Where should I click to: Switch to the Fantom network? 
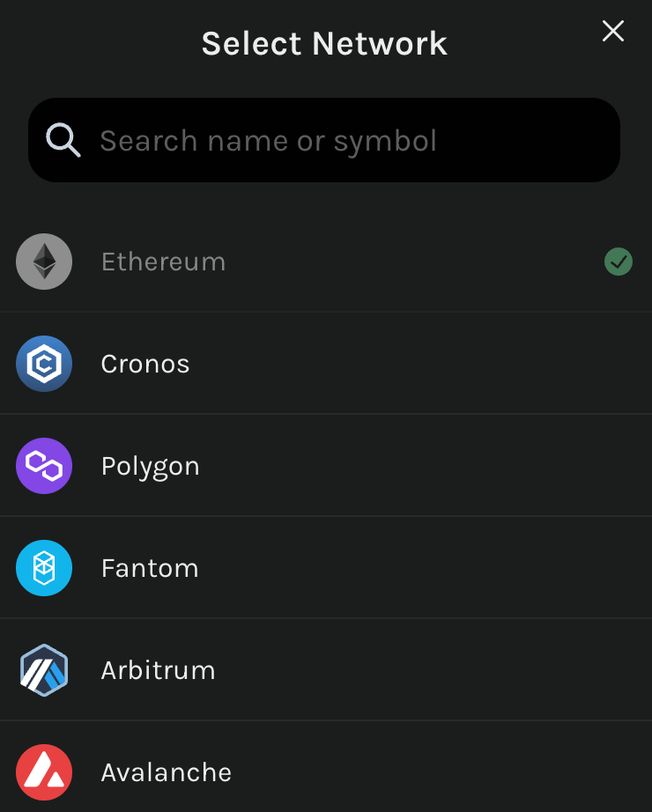click(x=326, y=567)
